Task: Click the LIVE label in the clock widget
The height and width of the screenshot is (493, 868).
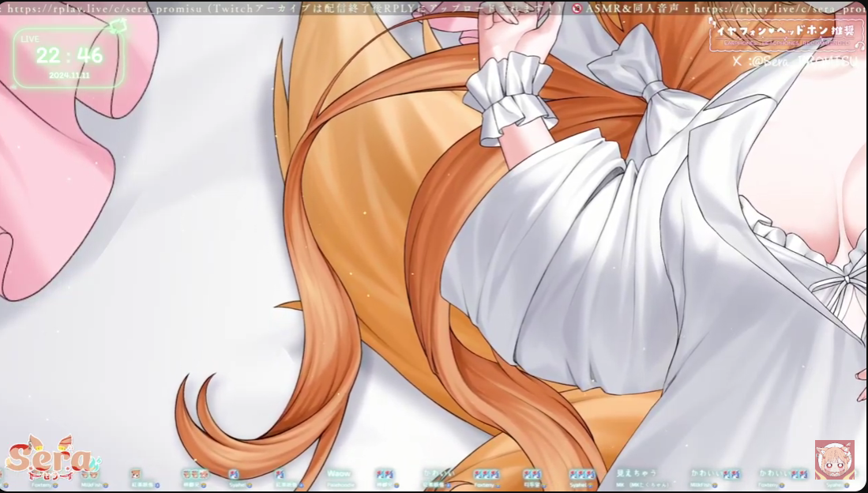Action: click(30, 40)
